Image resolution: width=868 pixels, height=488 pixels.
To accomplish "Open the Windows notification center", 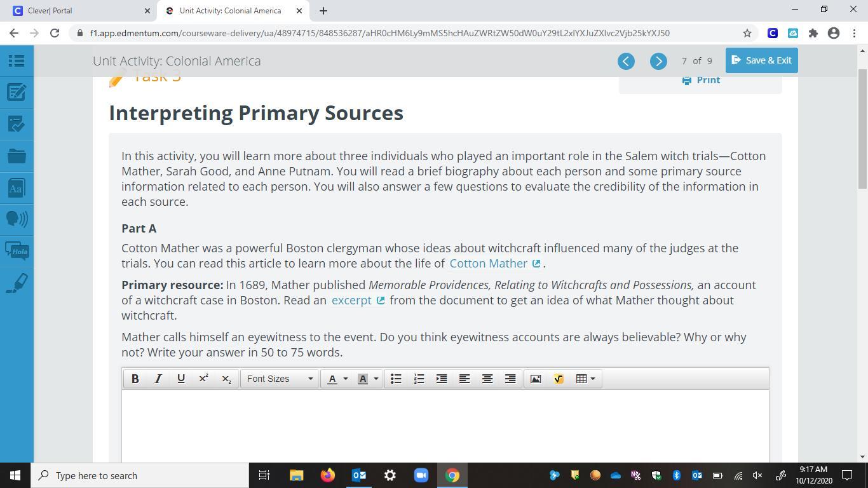I will (847, 475).
